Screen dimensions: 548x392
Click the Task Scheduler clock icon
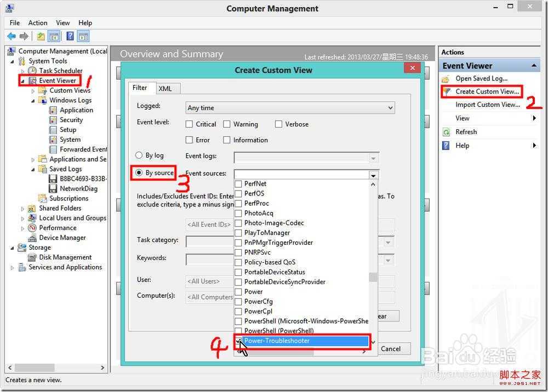point(32,71)
